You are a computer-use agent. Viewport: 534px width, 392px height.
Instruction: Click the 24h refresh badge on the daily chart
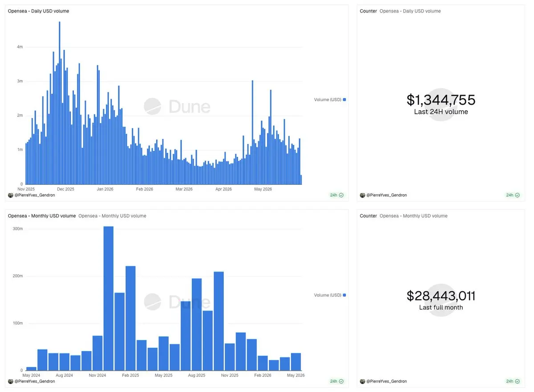pyautogui.click(x=336, y=195)
